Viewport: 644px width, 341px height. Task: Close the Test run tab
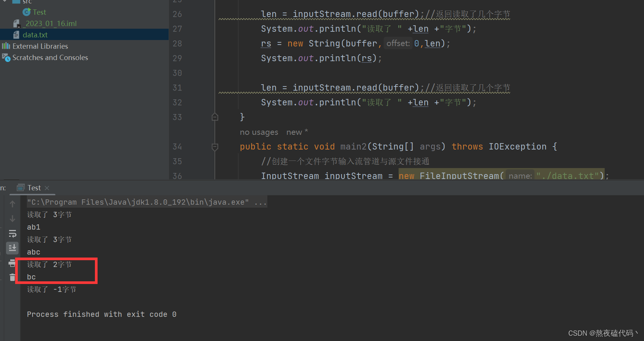pos(47,188)
